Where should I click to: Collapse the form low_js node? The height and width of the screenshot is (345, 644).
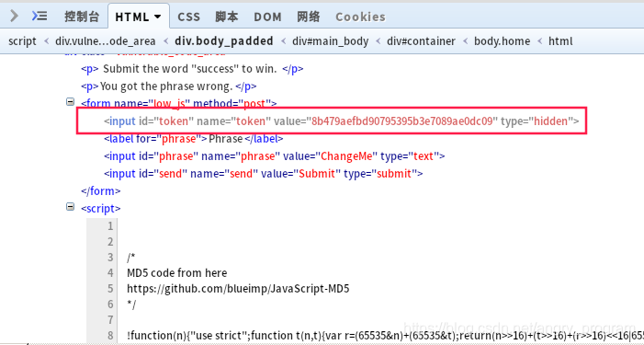pos(71,101)
